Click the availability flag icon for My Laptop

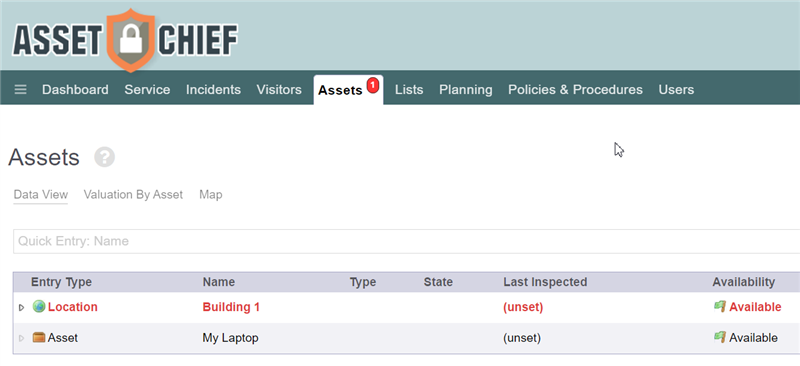click(719, 337)
